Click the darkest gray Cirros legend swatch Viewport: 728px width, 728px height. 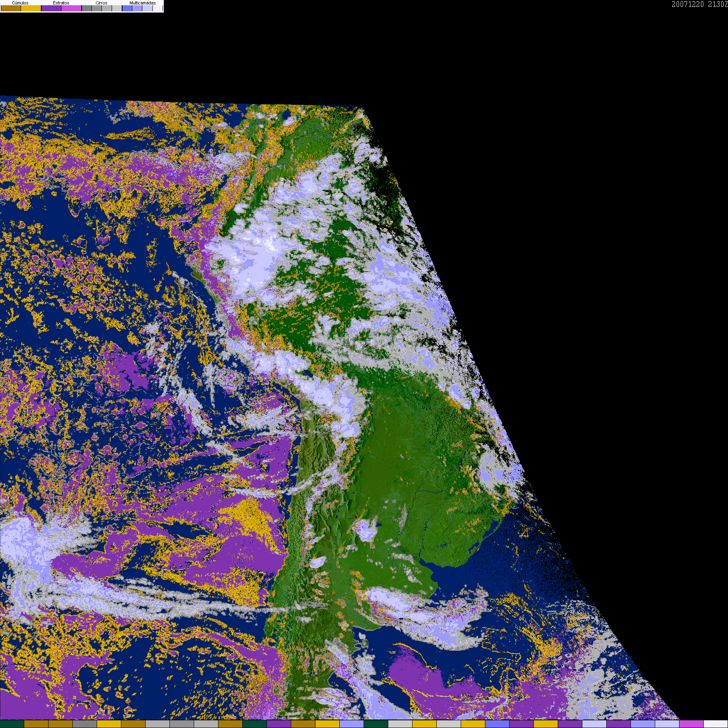click(87, 8)
